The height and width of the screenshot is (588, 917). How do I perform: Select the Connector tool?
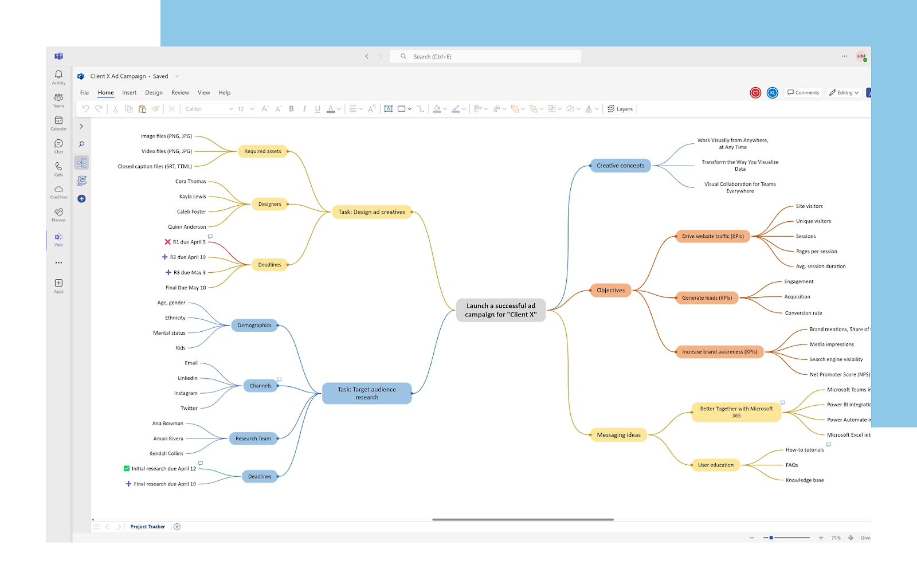pyautogui.click(x=420, y=108)
